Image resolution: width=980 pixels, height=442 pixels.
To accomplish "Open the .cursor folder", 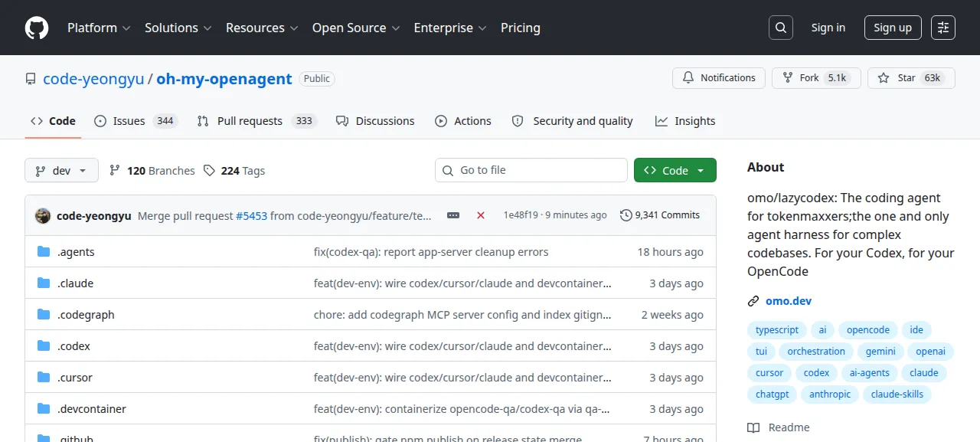I will (75, 378).
